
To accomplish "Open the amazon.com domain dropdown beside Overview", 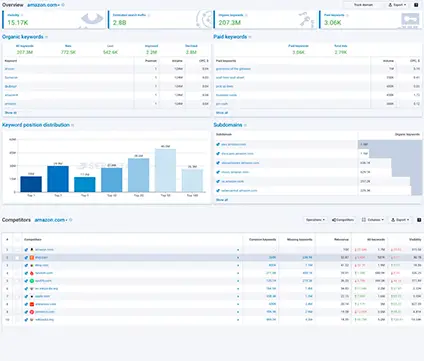I will (43, 5).
